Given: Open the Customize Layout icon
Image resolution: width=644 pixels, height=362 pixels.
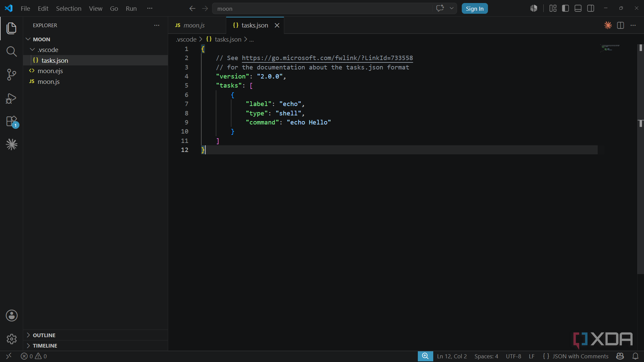Looking at the screenshot, I should [x=553, y=8].
